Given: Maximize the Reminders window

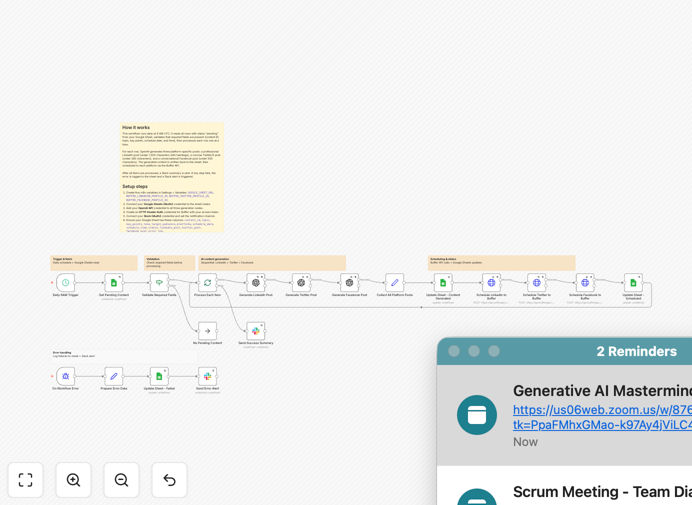Looking at the screenshot, I should (x=494, y=351).
